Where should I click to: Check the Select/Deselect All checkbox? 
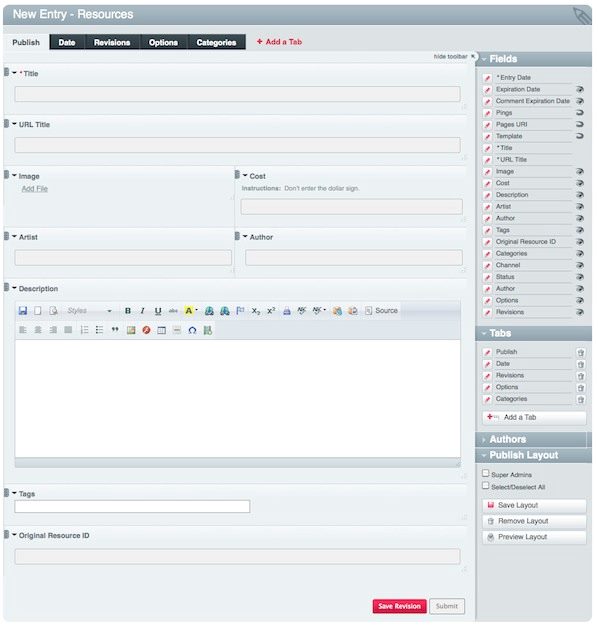(485, 485)
